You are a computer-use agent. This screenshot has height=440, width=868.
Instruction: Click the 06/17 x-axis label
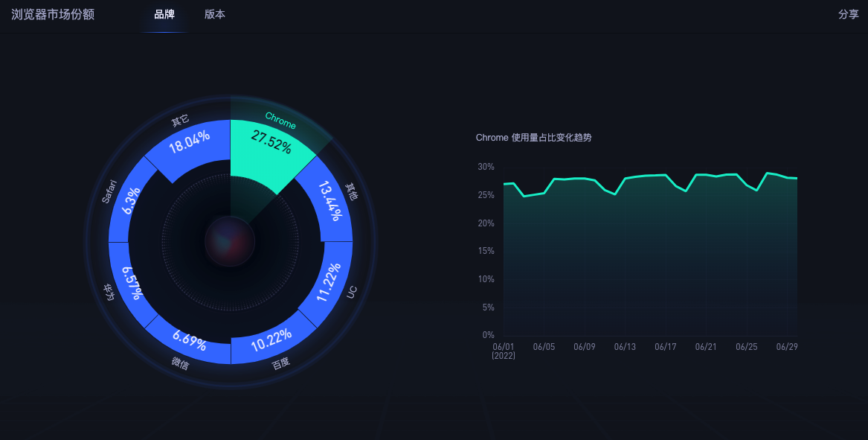click(x=666, y=347)
